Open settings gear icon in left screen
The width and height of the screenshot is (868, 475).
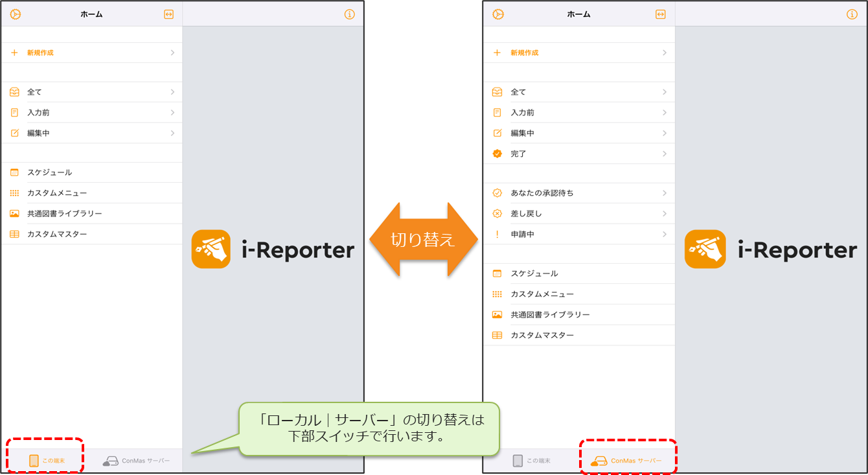pyautogui.click(x=16, y=14)
